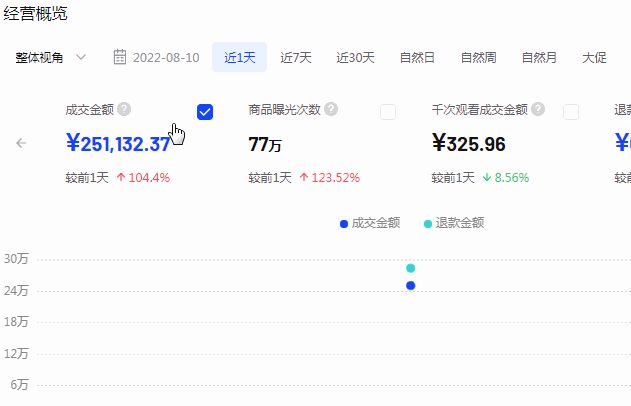Select the 近1天 tab
This screenshot has height=406, width=631.
point(239,57)
